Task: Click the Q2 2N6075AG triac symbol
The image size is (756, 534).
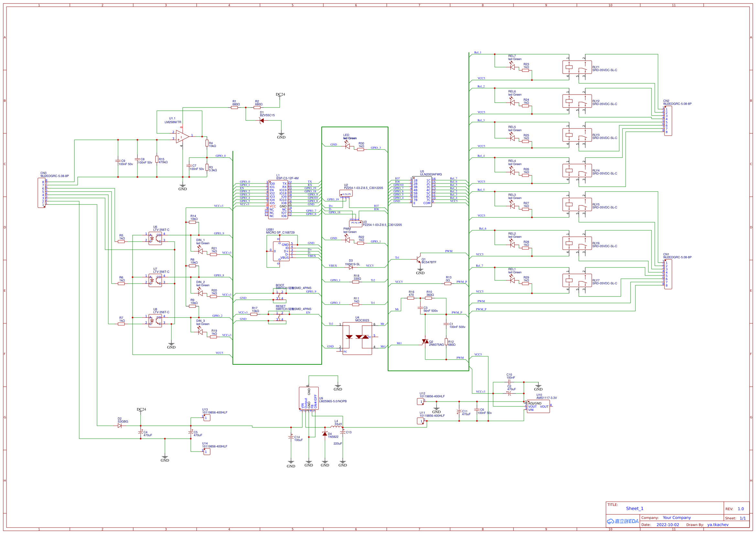Action: point(425,342)
